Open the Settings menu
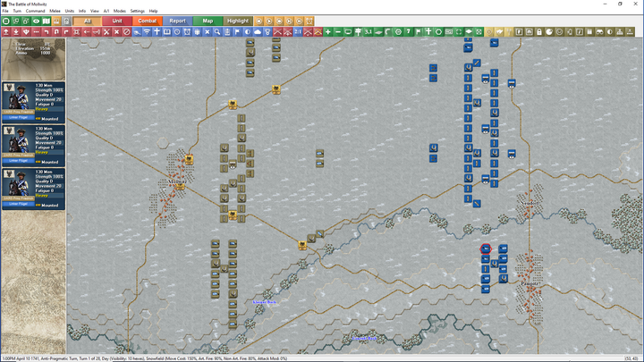This screenshot has height=362, width=644. (138, 11)
